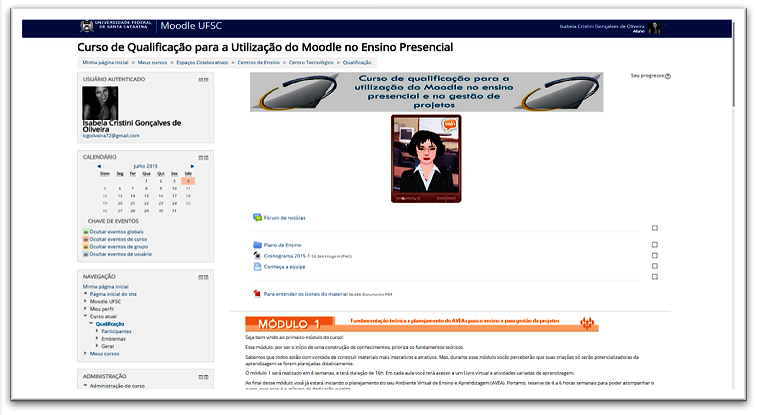759x415 pixels.
Task: Click the Fórum de notícias forum icon
Action: 257,217
